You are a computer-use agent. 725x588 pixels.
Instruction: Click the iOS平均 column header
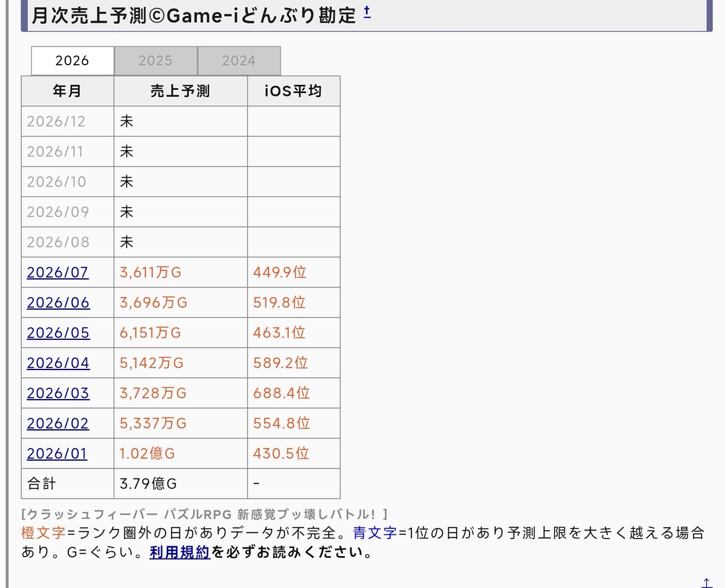tap(294, 91)
